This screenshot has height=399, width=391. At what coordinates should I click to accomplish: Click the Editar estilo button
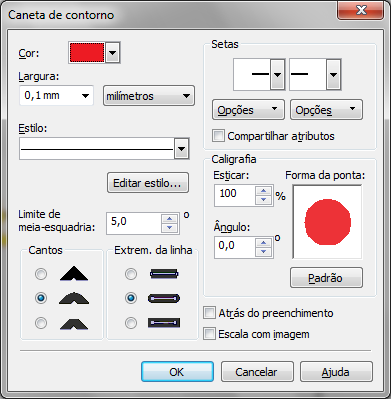148,183
